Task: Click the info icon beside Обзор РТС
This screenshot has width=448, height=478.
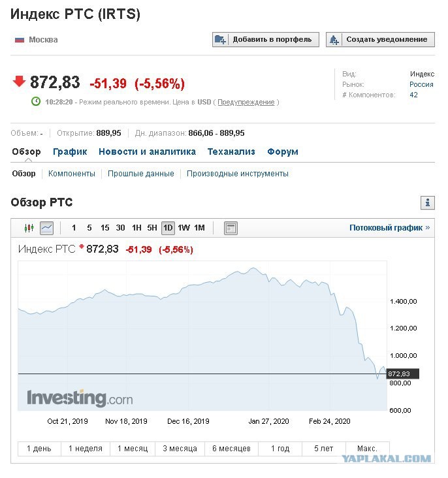Action: point(428,202)
